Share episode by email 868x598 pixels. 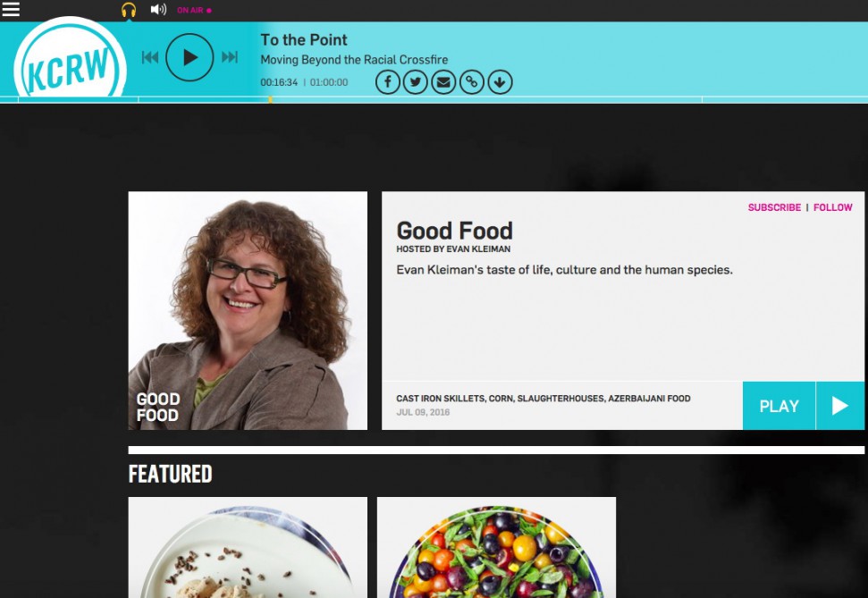[443, 82]
